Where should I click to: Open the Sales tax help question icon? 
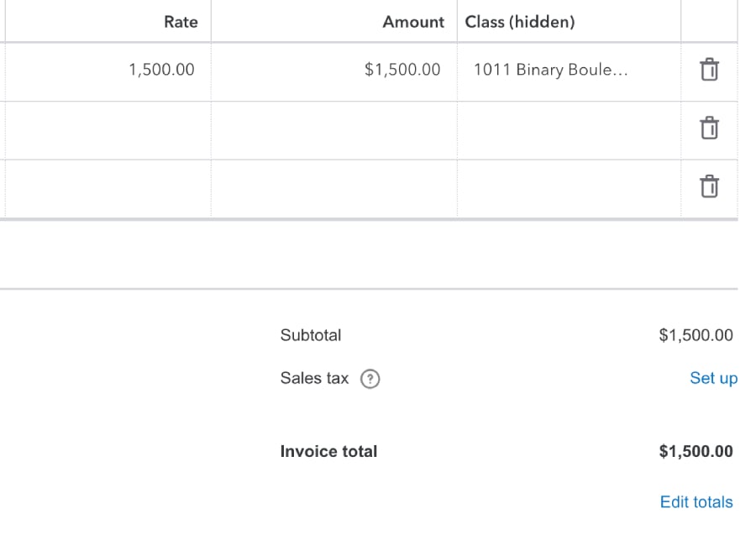click(x=370, y=379)
